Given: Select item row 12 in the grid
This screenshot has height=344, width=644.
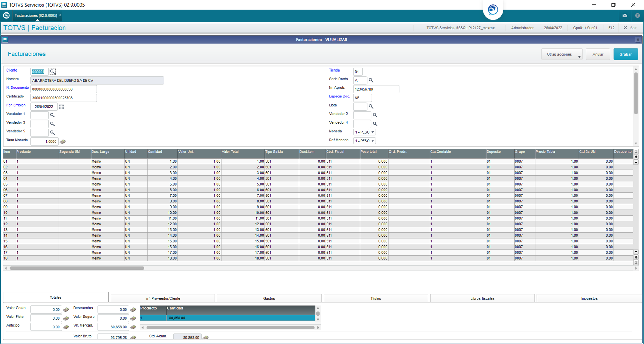Looking at the screenshot, I should click(x=318, y=224).
